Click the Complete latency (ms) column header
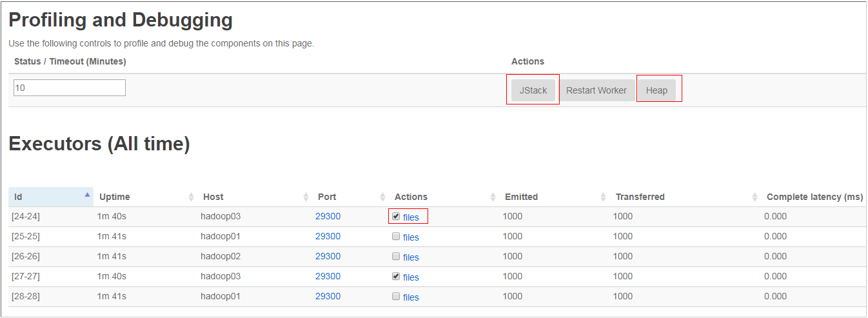The image size is (868, 318). (x=814, y=197)
